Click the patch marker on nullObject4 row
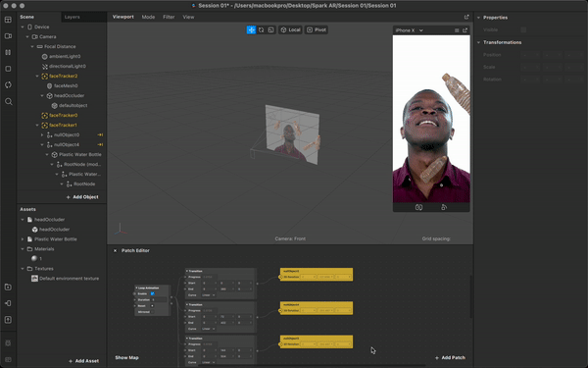Screen dimensions: 588x368 tap(100, 144)
